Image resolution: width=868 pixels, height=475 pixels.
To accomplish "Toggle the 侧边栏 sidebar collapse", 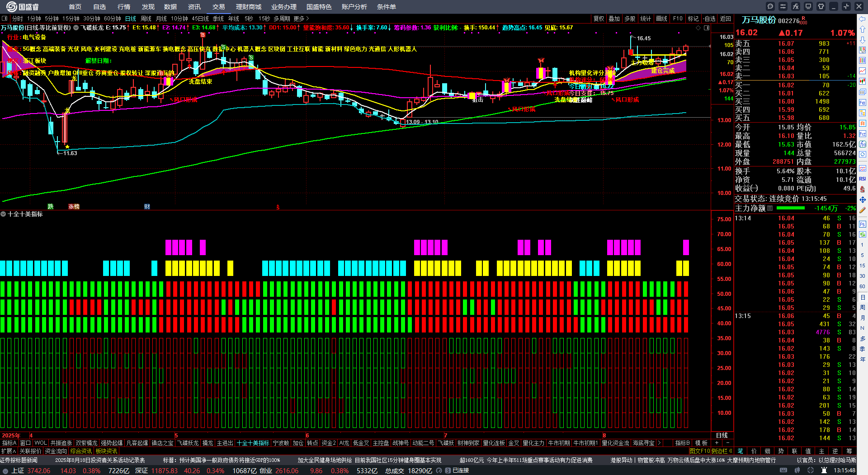I will [x=722, y=451].
